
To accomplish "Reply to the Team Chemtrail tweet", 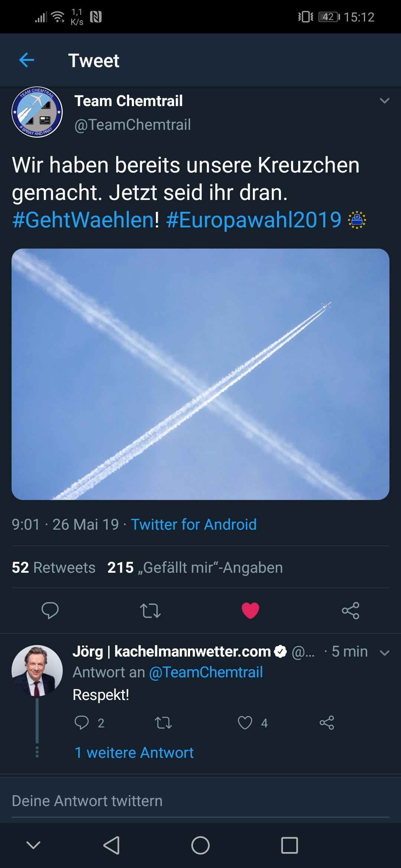I will pyautogui.click(x=50, y=611).
